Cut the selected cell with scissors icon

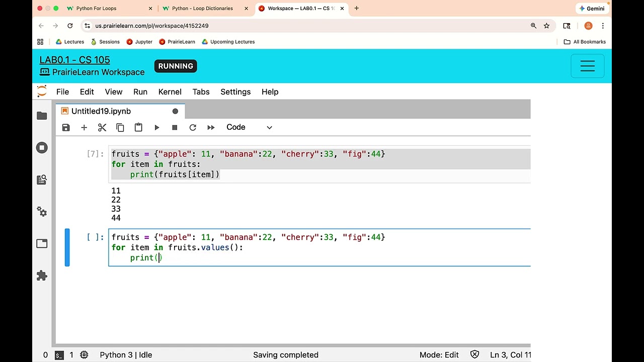click(x=102, y=128)
